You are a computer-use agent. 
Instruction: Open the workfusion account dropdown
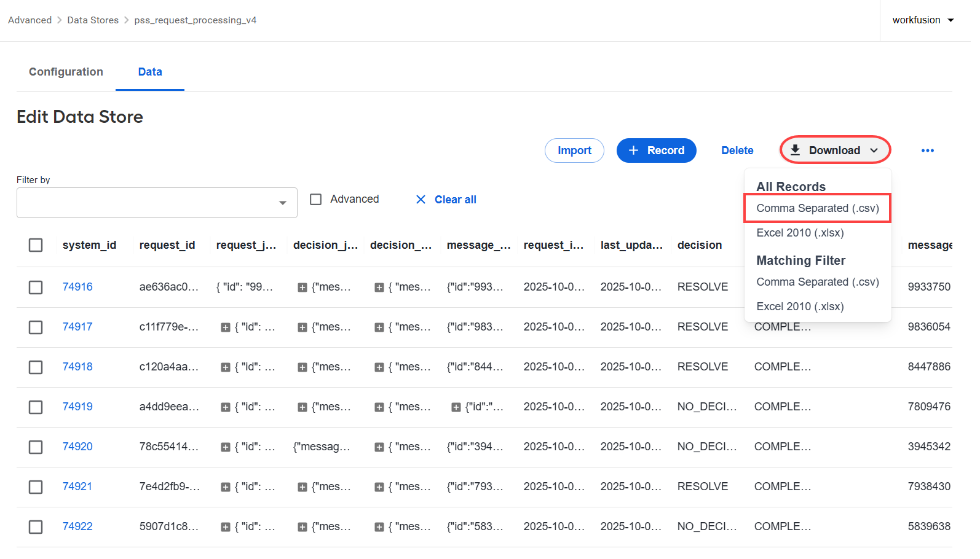[923, 20]
